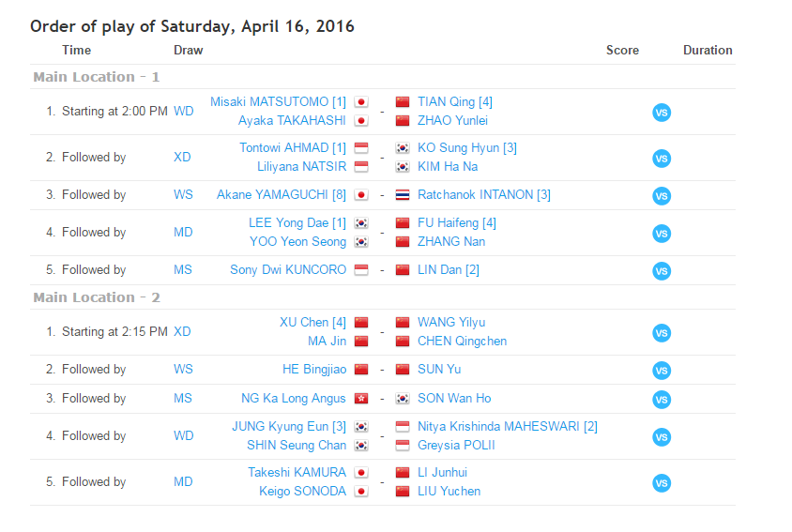The width and height of the screenshot is (792, 532).
Task: Open VS icon for Xu Chen match
Action: coord(662,332)
